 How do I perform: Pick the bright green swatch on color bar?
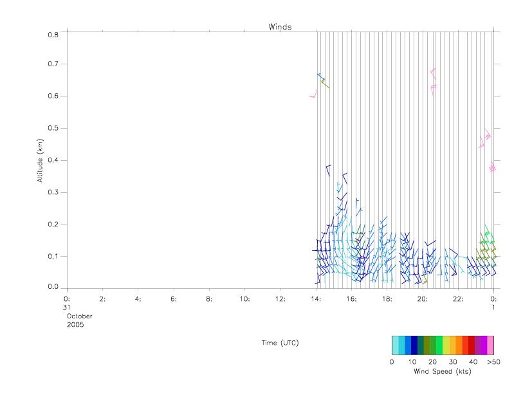[440, 345]
